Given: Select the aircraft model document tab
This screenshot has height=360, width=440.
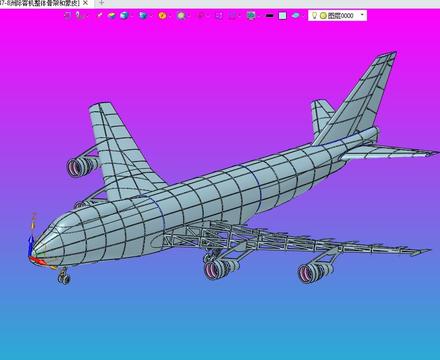Looking at the screenshot, I should (x=40, y=3).
